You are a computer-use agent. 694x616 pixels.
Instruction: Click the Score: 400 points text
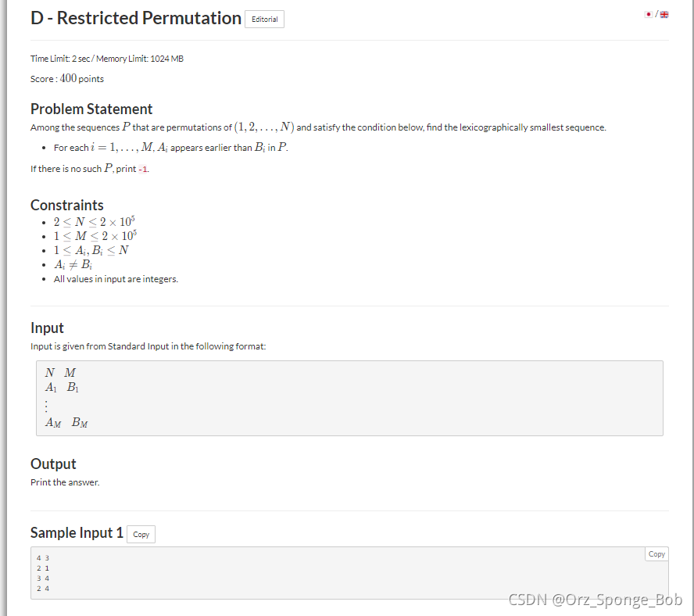(x=67, y=78)
